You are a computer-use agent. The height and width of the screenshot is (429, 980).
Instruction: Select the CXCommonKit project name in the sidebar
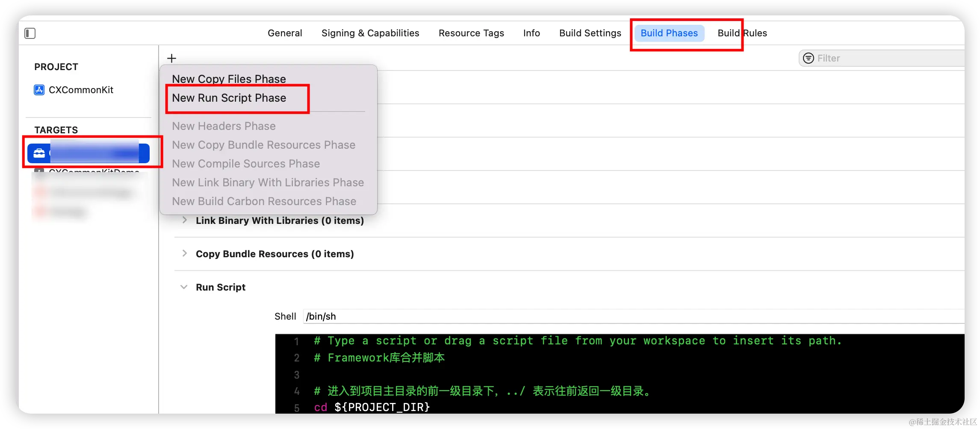click(x=81, y=90)
